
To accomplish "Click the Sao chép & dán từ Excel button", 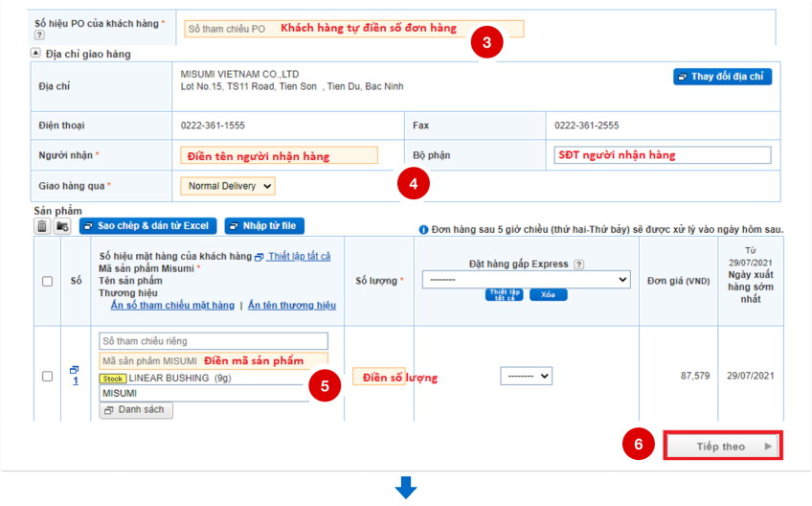I will point(147,226).
